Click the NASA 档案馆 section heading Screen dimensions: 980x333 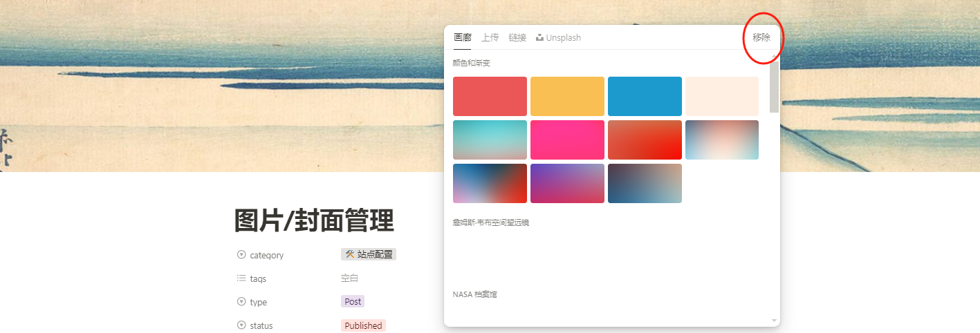click(x=474, y=294)
